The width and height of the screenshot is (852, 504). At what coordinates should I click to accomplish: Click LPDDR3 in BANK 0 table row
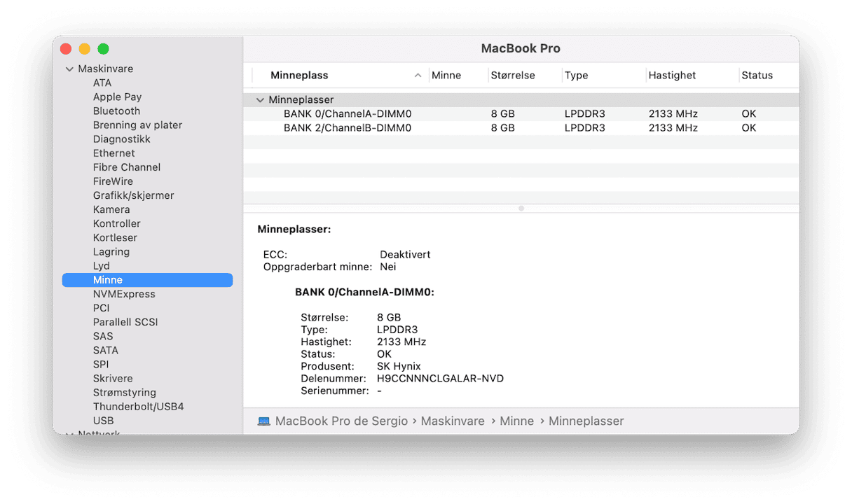[586, 114]
